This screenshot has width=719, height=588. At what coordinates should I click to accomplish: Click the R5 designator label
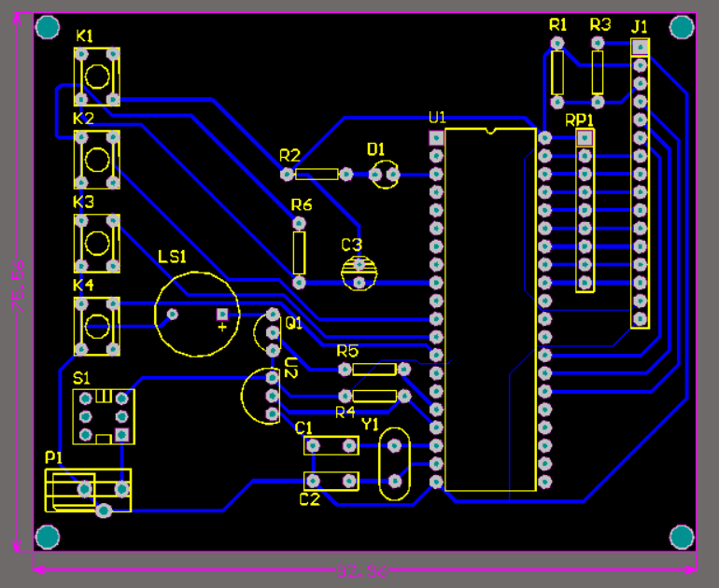pyautogui.click(x=347, y=352)
